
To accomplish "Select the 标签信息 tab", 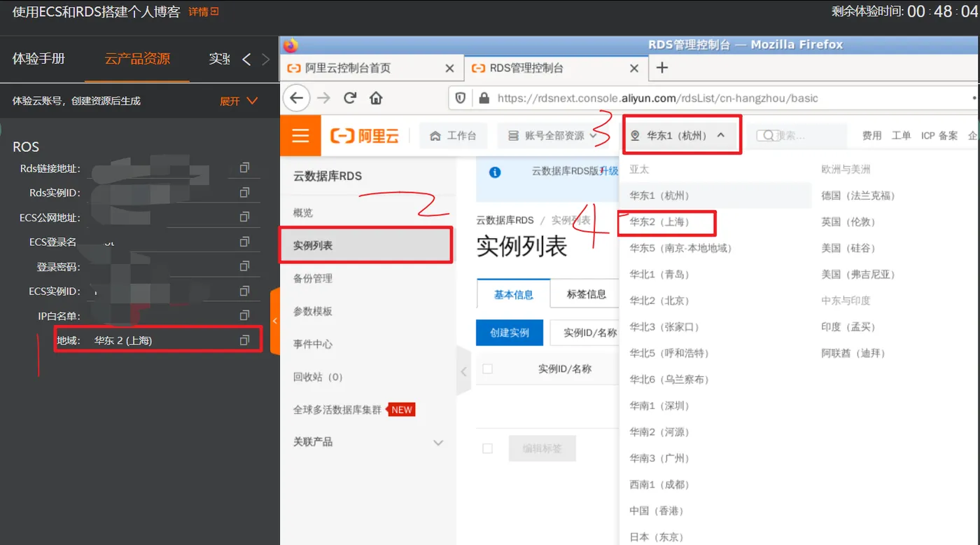I will [587, 294].
